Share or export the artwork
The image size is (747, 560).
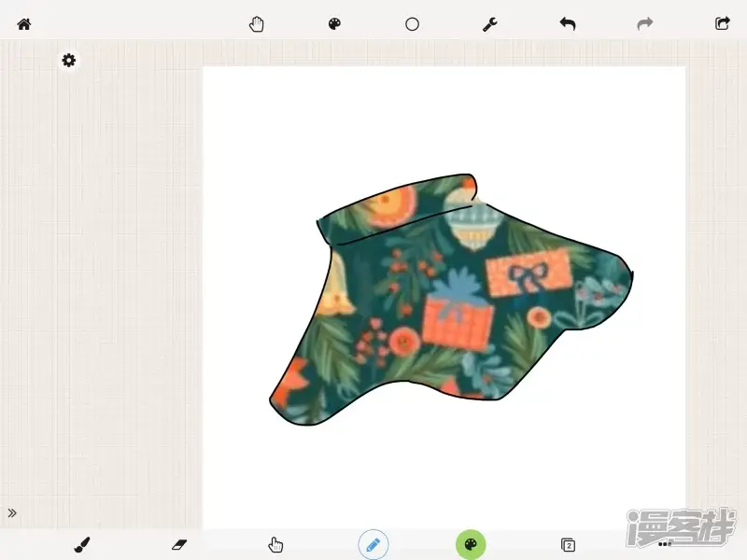click(722, 24)
